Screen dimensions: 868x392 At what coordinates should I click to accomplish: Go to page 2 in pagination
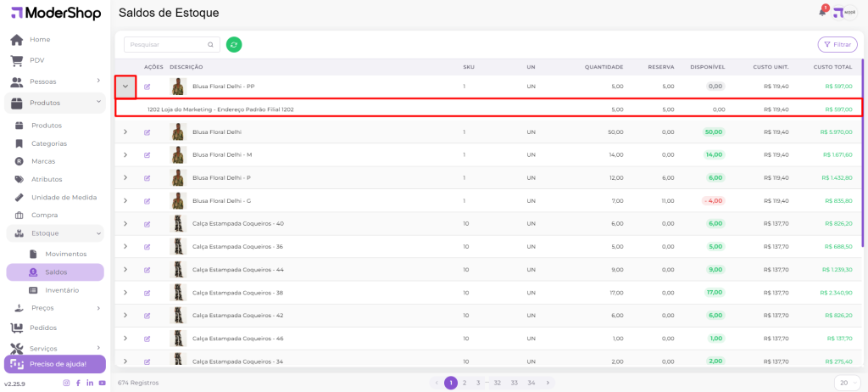[x=465, y=383]
